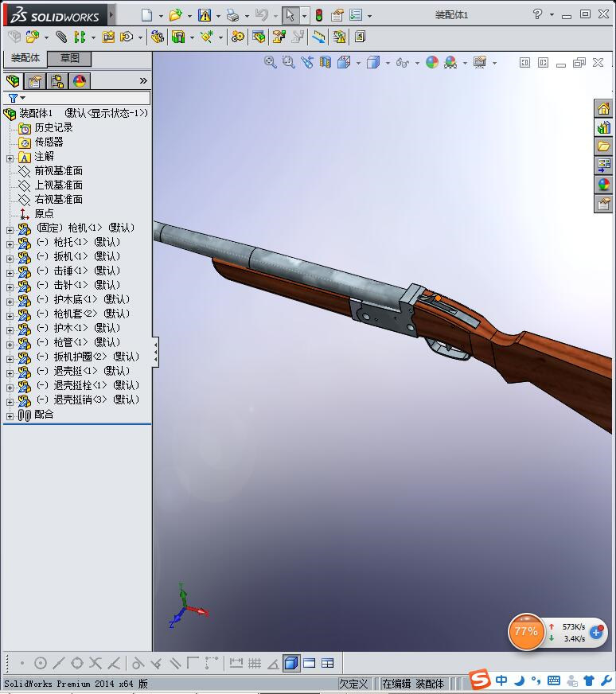
Task: Click the Edit Appearance color ball icon
Action: 432,62
